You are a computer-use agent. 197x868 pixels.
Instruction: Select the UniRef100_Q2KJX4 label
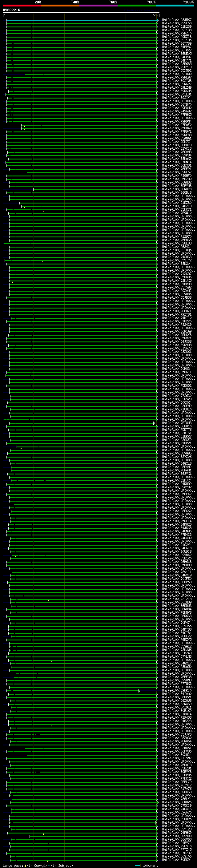click(x=176, y=481)
